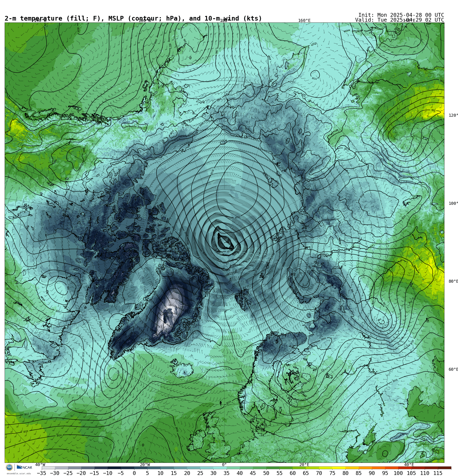458x476 pixels.
Task: Select the dark brown colorbar segment after 115
Action: coord(444,468)
